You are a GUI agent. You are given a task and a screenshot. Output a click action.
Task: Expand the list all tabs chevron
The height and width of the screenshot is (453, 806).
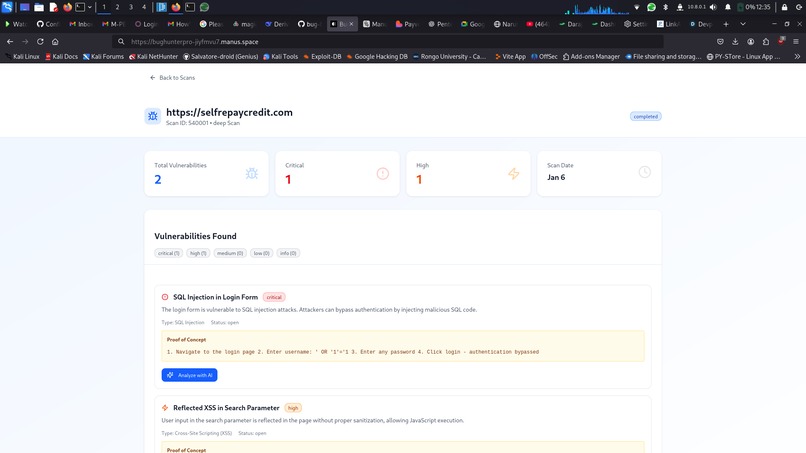tap(743, 24)
